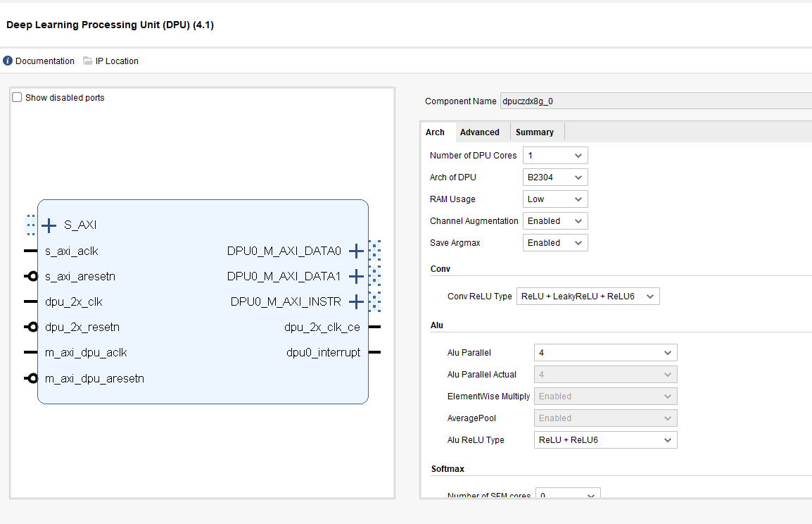Expand the DPU0_M_AXI_DATA1 plus icon

point(357,276)
